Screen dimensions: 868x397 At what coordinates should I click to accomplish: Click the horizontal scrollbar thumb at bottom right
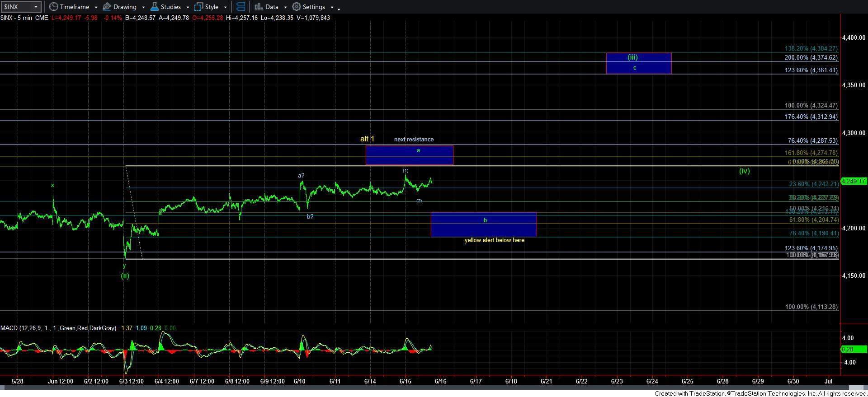857,388
